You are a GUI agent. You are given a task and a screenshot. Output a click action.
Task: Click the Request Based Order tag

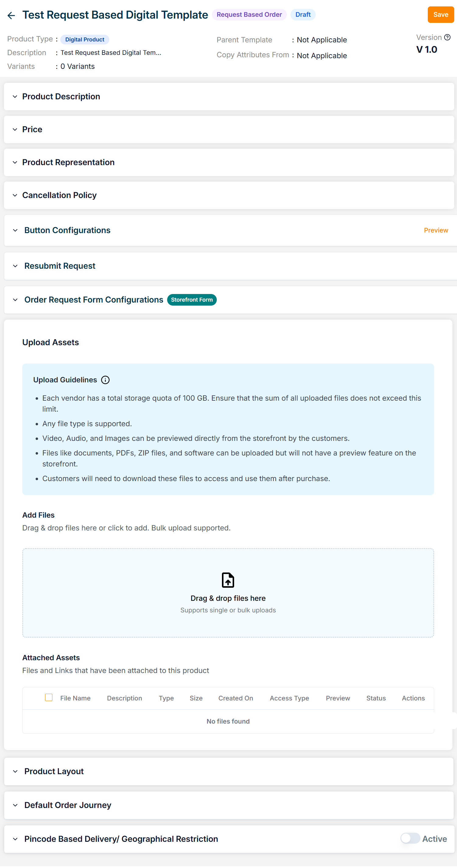(249, 15)
